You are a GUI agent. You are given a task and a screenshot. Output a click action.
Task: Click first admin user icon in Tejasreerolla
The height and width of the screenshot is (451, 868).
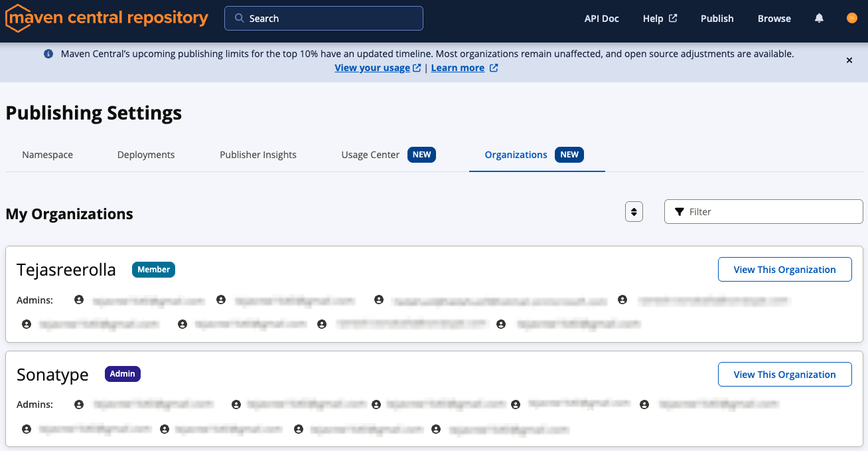point(79,300)
